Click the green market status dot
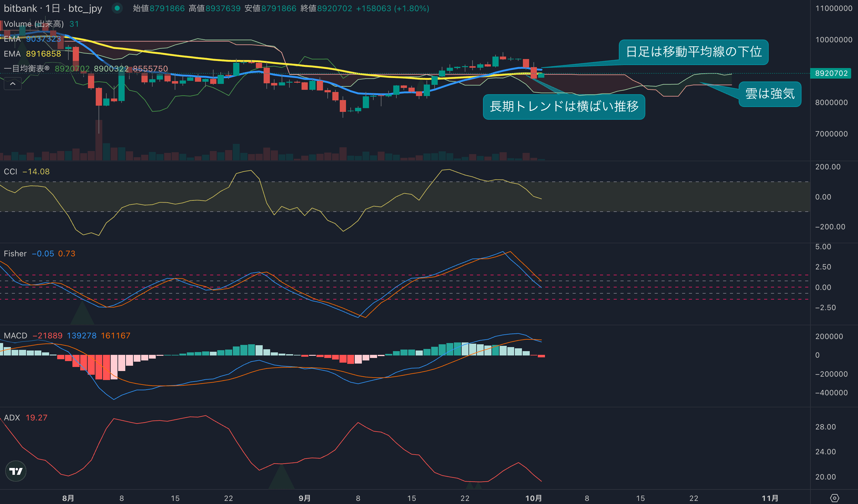 tap(117, 8)
